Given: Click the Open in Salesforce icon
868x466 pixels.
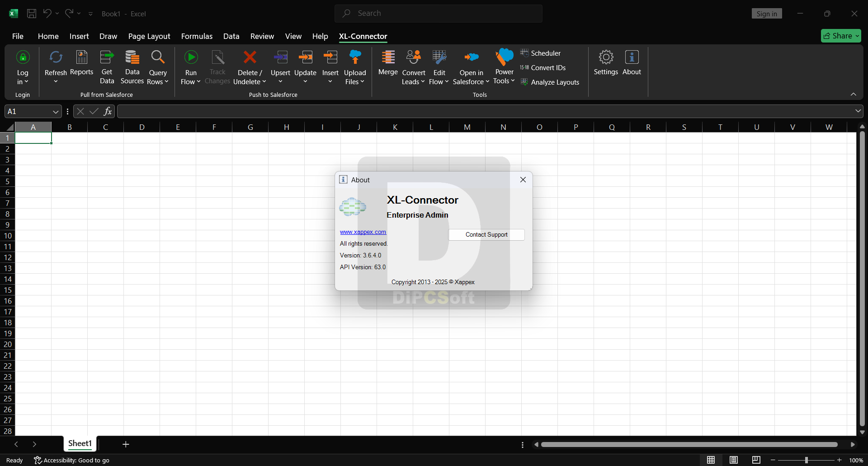Looking at the screenshot, I should point(471,57).
